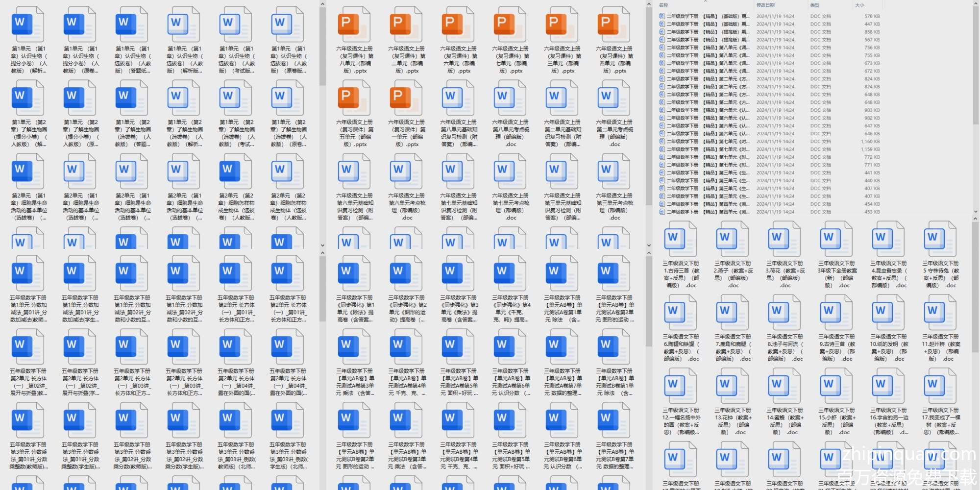
Task: Select the 第八单元基础知识复习检测 Word file icon
Action: pos(458,98)
